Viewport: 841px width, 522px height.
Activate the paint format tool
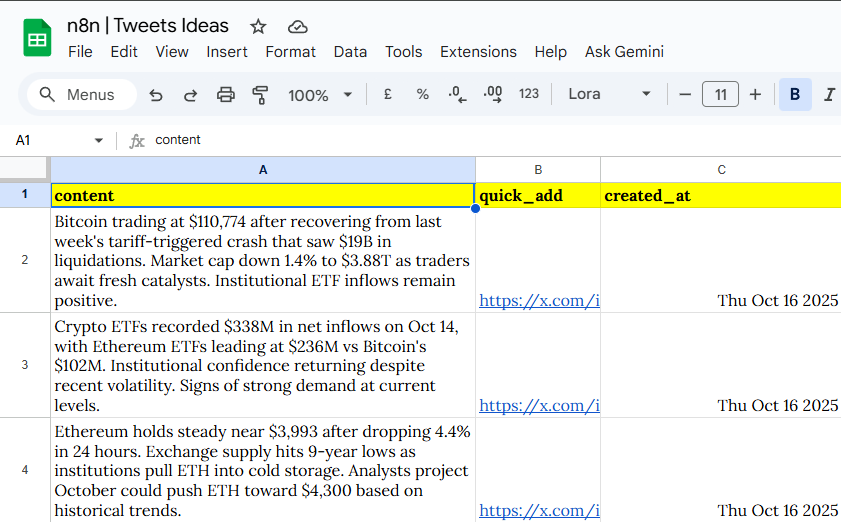261,95
